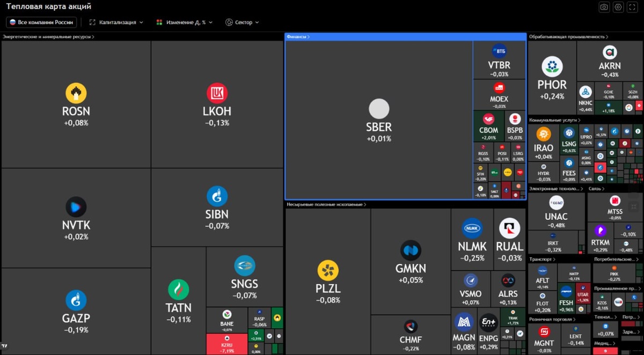Screen dimensions: 644x355
Task: Expand 'Несырьевые полезные ископаемые' sector header
Action: click(326, 204)
